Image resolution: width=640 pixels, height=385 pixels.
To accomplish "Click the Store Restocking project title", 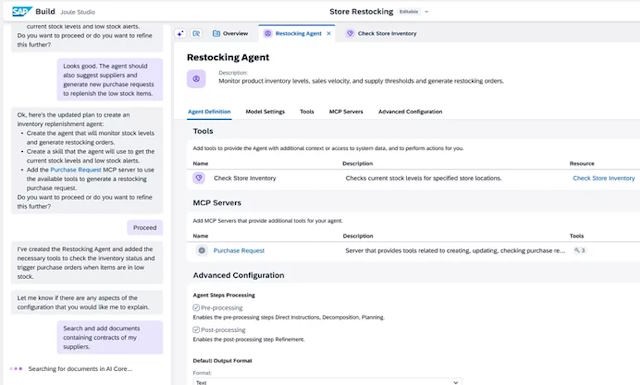I will point(361,12).
